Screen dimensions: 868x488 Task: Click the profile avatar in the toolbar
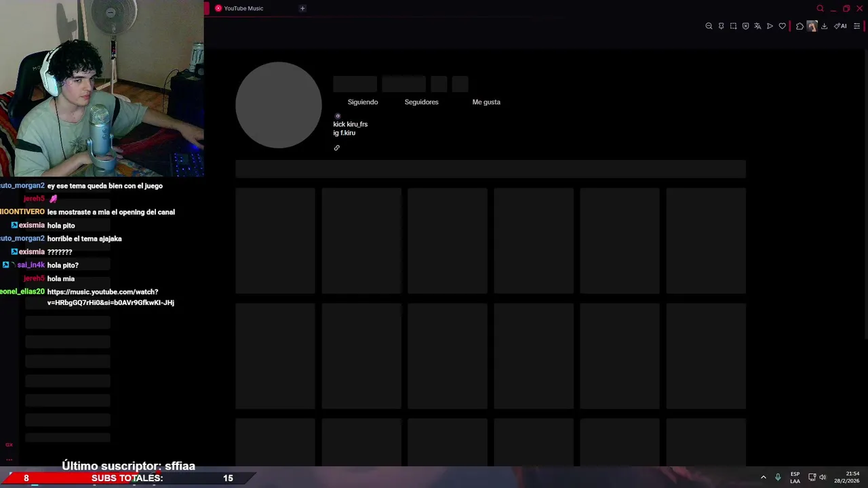812,26
